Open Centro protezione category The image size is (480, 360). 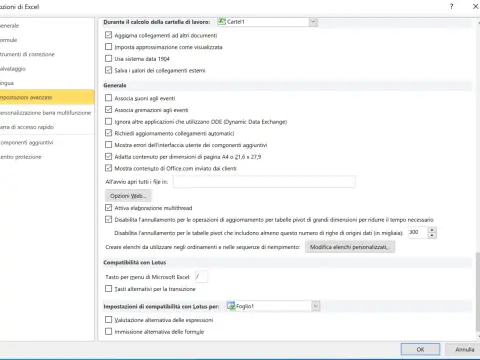pyautogui.click(x=47, y=157)
